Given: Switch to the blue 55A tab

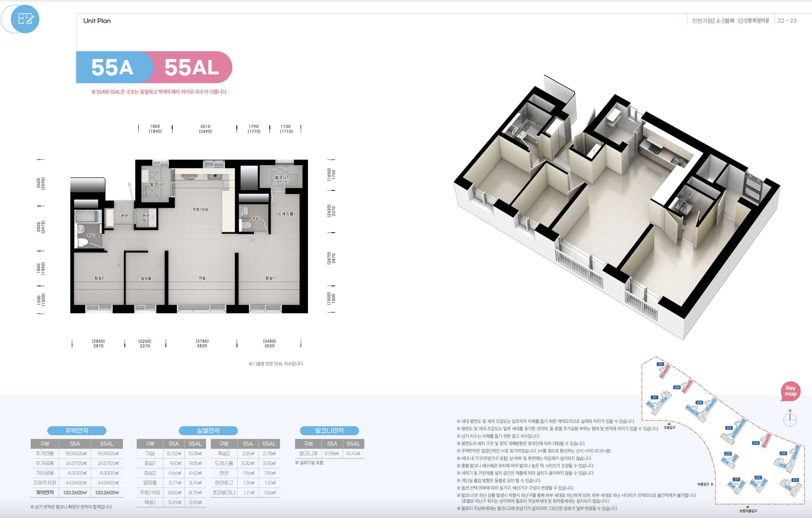Looking at the screenshot, I should click(112, 67).
